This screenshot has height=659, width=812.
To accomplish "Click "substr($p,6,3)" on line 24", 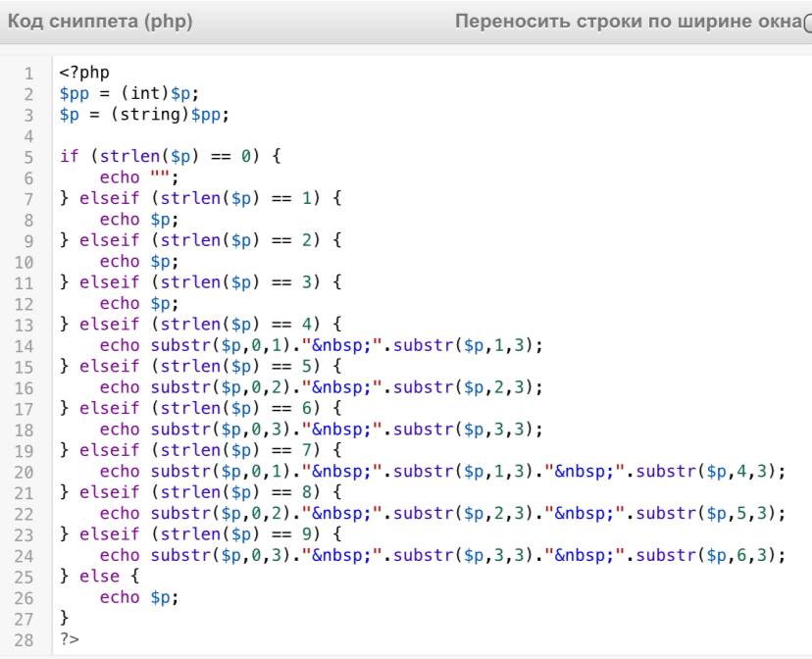I will point(709,555).
